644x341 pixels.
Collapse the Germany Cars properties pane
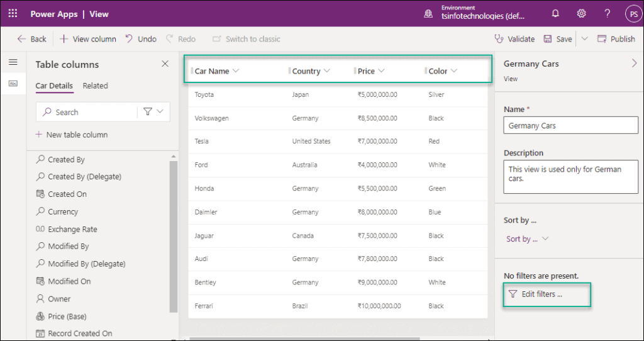[x=634, y=64]
